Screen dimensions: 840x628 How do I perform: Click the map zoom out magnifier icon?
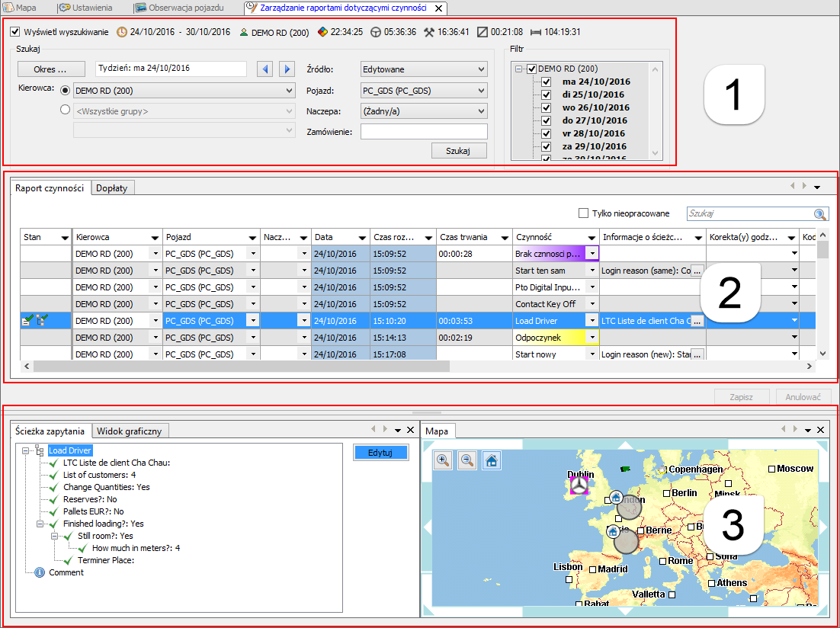coord(467,460)
